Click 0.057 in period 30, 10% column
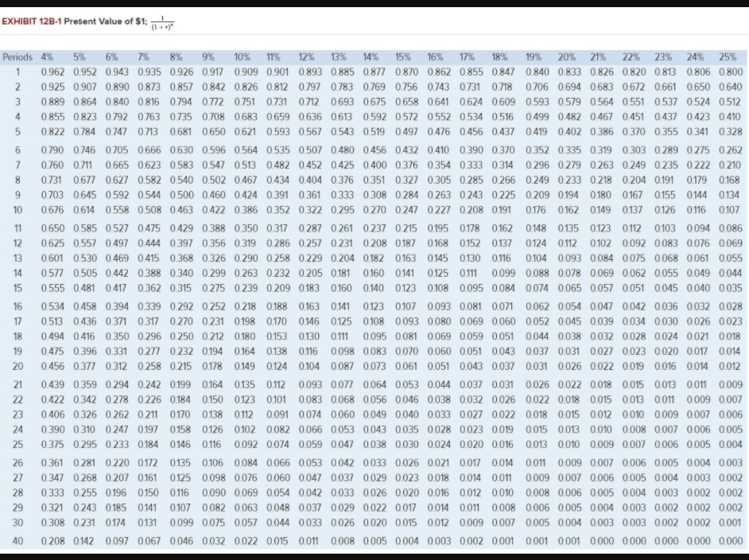 (246, 523)
